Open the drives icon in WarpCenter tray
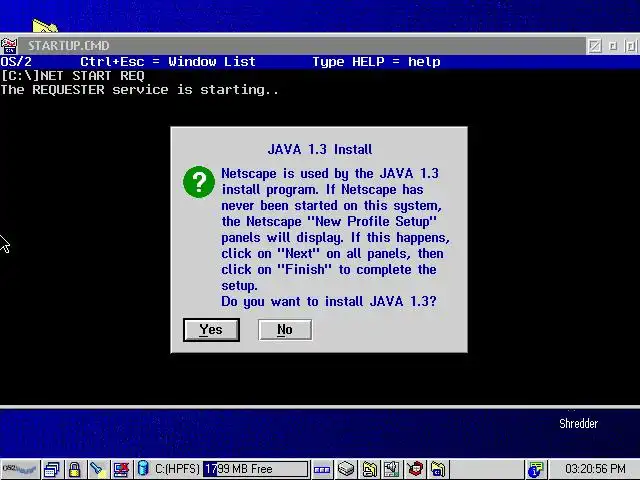 coord(346,469)
